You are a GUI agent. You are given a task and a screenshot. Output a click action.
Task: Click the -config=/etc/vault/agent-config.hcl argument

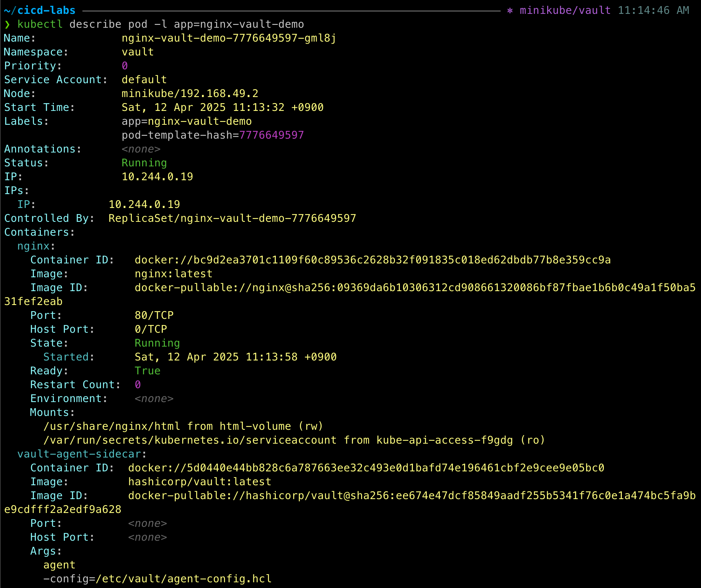(157, 579)
